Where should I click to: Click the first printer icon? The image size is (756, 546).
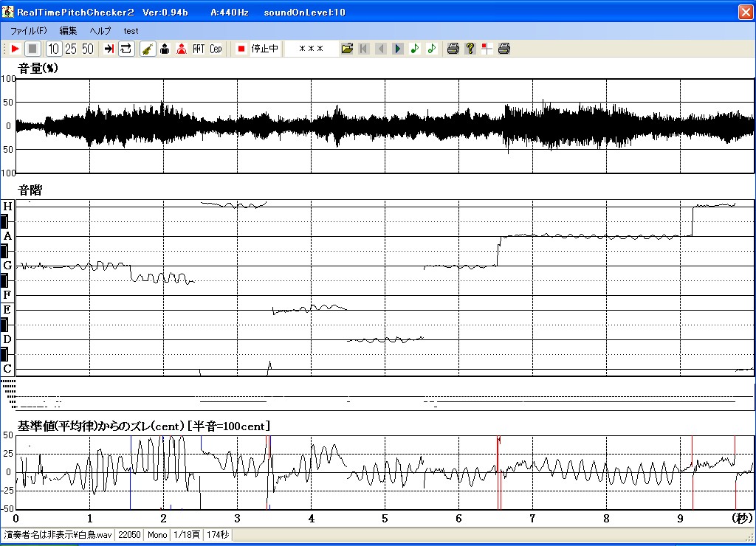(453, 49)
